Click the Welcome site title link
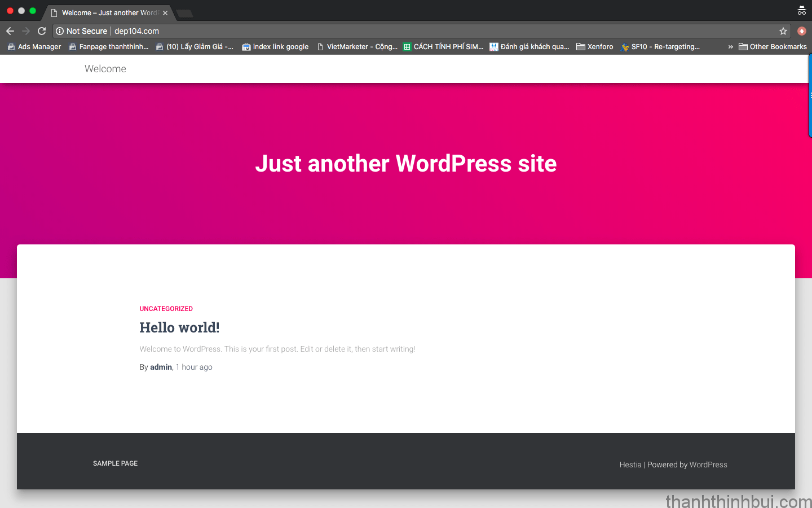812x508 pixels. [x=105, y=69]
